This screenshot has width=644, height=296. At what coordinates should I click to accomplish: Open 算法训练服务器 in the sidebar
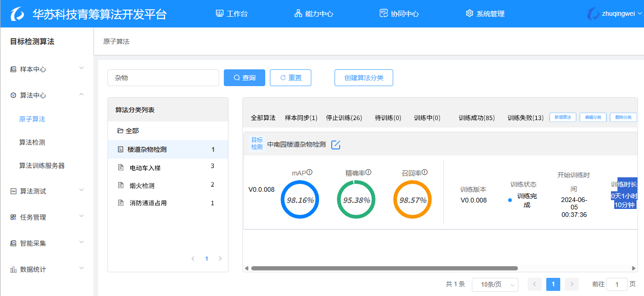42,166
